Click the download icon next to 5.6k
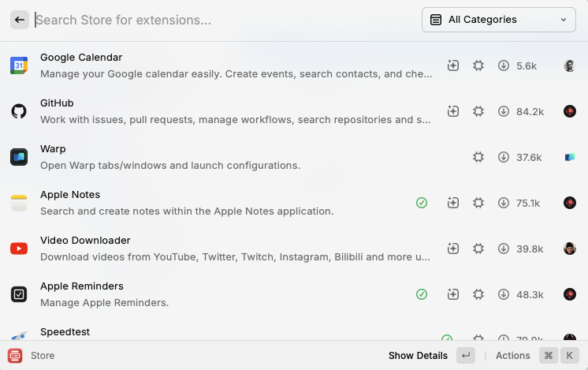Viewport: 588px width, 370px height. [x=503, y=65]
